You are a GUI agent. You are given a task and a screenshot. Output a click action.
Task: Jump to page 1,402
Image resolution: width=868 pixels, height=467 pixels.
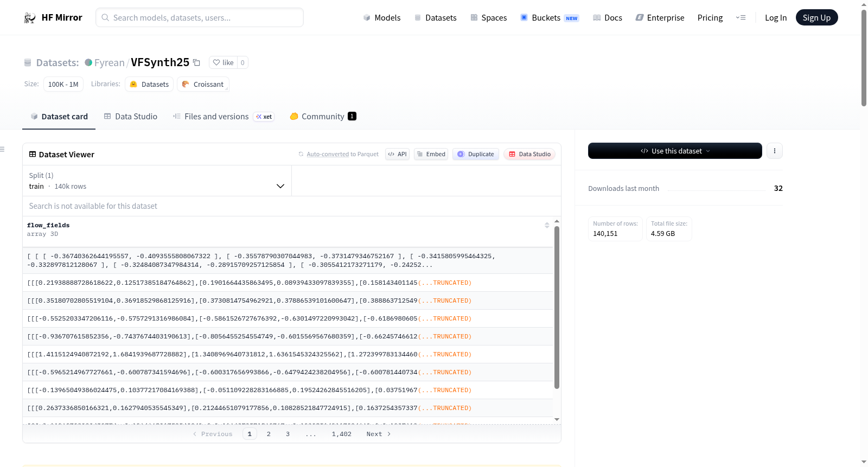[x=342, y=434]
